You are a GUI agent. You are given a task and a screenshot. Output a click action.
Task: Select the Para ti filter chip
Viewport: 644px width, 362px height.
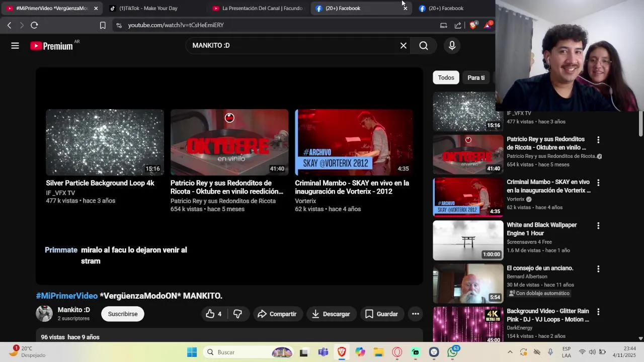[476, 77]
